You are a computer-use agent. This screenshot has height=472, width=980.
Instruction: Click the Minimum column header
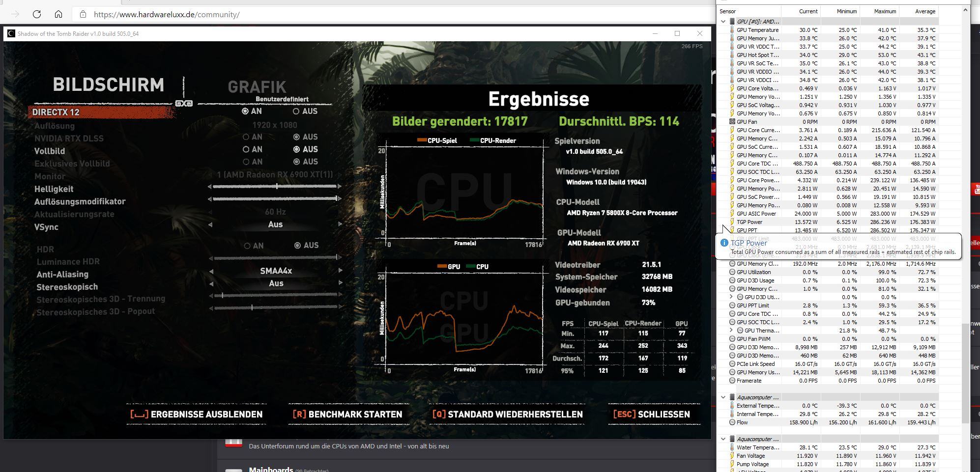point(839,11)
